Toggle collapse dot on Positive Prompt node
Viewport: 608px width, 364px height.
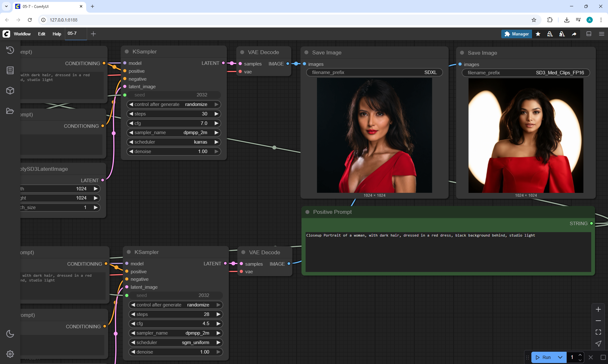(x=307, y=212)
